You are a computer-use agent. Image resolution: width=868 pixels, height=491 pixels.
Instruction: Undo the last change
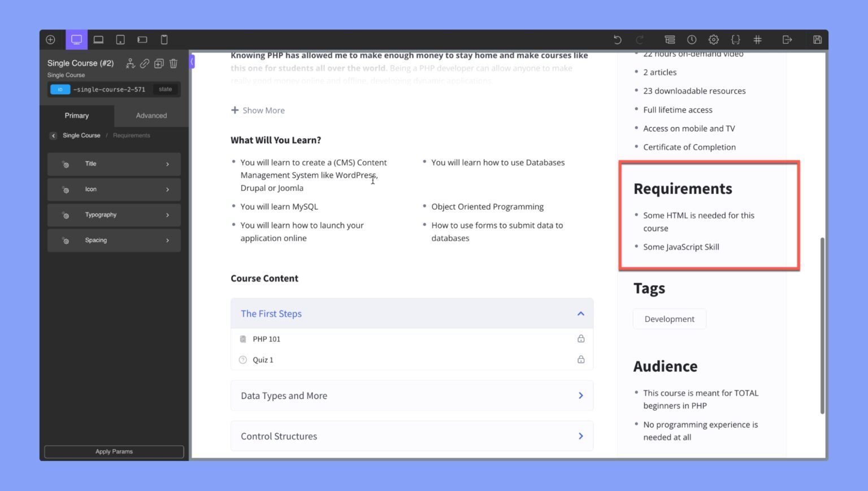[617, 40]
